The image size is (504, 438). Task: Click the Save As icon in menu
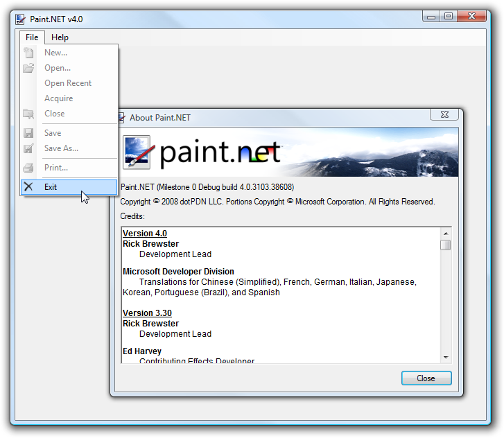click(28, 148)
